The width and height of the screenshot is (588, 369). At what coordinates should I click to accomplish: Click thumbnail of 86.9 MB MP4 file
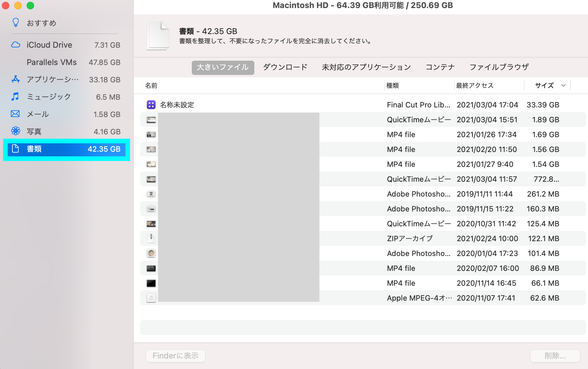pos(151,268)
